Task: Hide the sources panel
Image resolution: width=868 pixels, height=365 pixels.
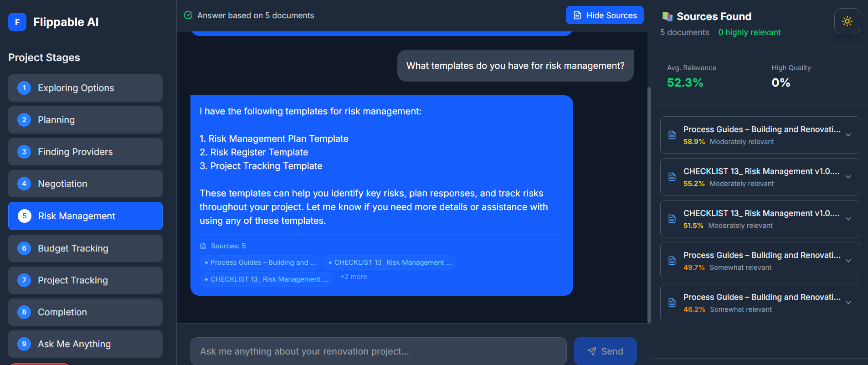Action: (605, 15)
